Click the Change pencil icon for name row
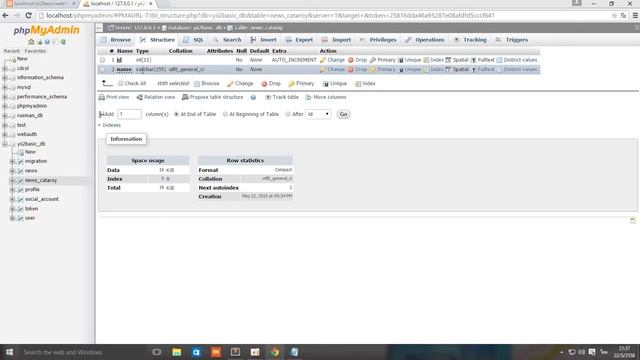This screenshot has width=640, height=360. pos(323,70)
